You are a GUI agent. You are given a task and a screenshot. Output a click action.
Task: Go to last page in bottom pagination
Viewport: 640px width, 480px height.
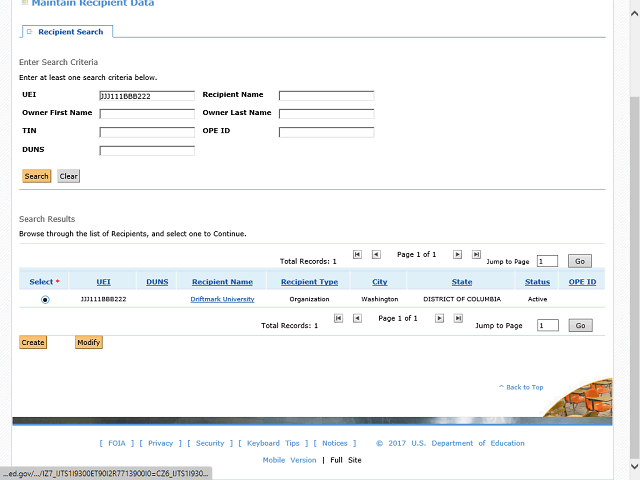tap(458, 318)
